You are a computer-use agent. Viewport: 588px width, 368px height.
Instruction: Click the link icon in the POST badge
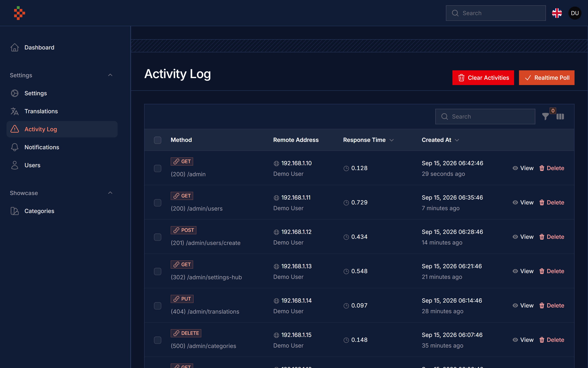(176, 230)
